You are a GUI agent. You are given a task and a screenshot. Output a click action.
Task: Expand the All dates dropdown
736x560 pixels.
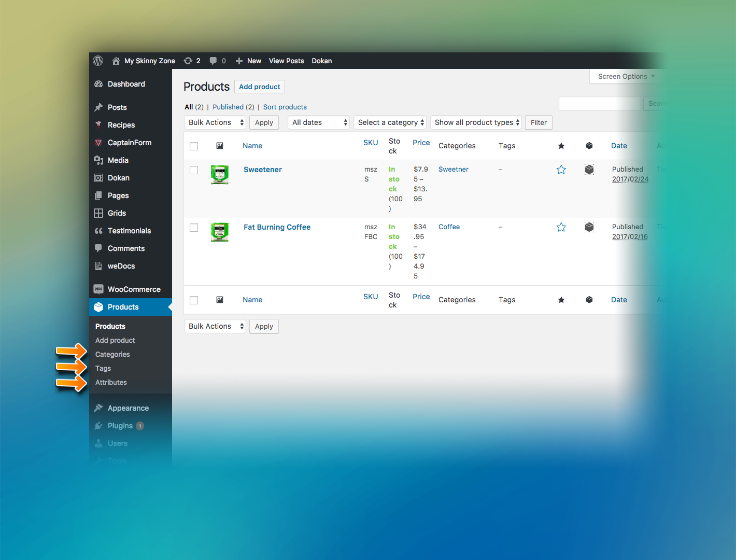[x=319, y=122]
